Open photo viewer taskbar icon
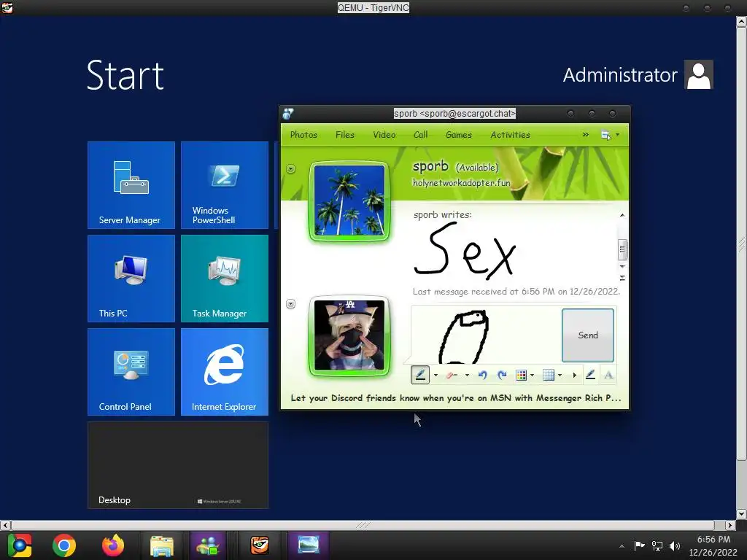Image resolution: width=747 pixels, height=560 pixels. click(x=309, y=545)
